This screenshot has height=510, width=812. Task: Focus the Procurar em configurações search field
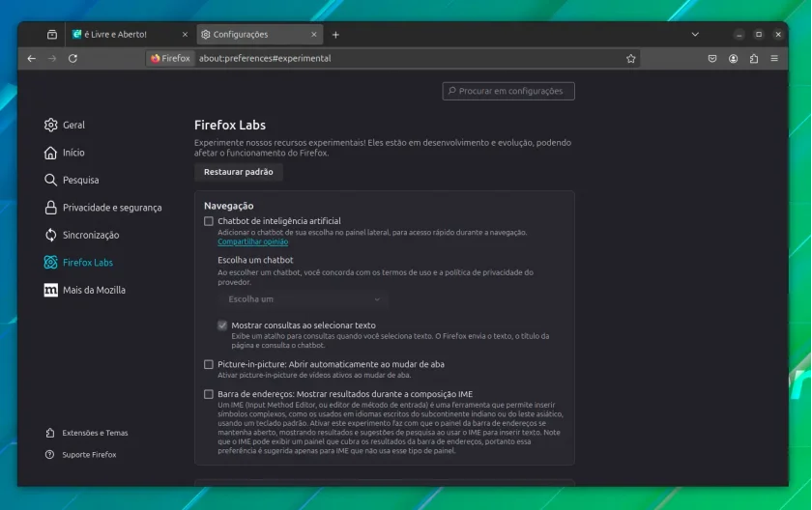(508, 91)
